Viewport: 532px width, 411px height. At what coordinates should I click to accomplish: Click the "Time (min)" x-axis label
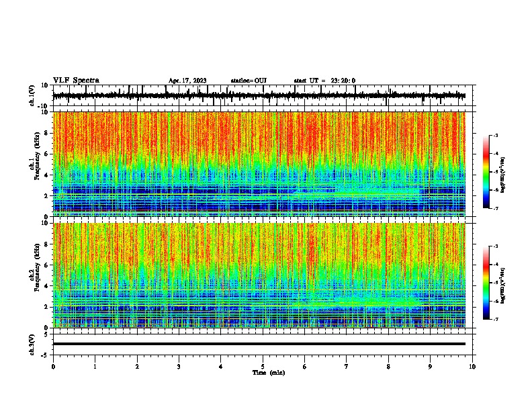[x=269, y=373]
